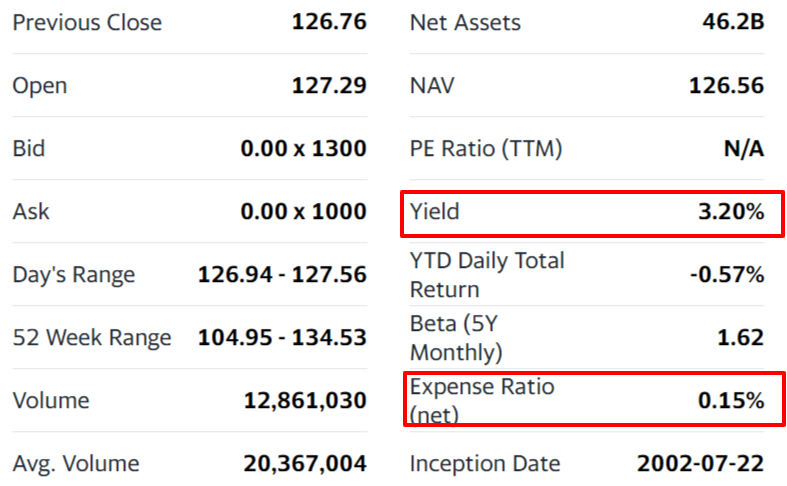Click the Inception Date value 2002-07-22

pos(700,464)
